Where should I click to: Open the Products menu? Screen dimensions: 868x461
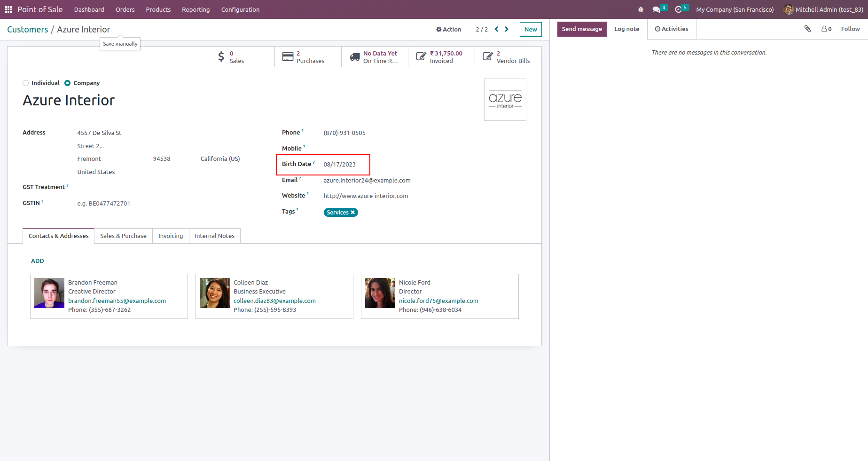point(158,9)
